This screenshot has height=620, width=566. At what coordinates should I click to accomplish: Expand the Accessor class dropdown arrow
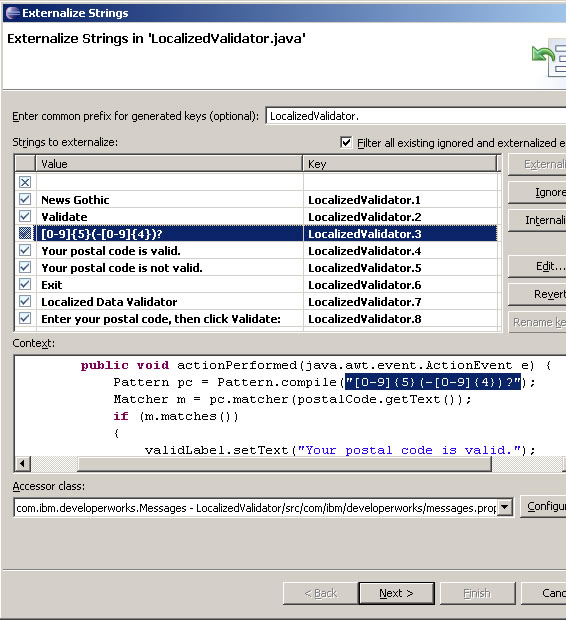coord(505,507)
